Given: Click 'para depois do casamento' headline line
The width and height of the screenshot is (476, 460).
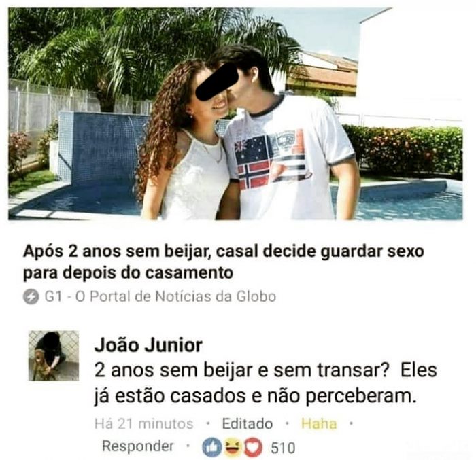Looking at the screenshot, I should [128, 272].
